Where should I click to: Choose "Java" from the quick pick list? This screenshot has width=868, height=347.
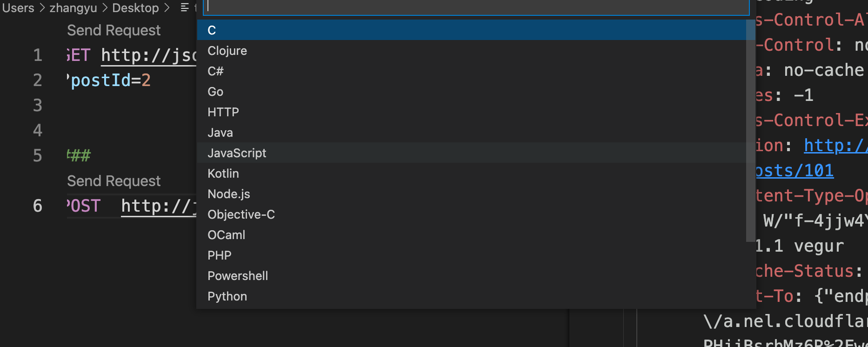click(220, 132)
